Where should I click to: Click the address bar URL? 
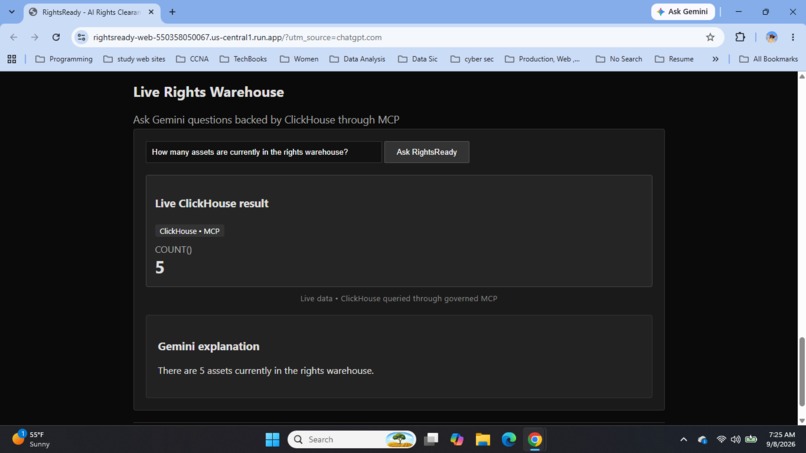237,37
